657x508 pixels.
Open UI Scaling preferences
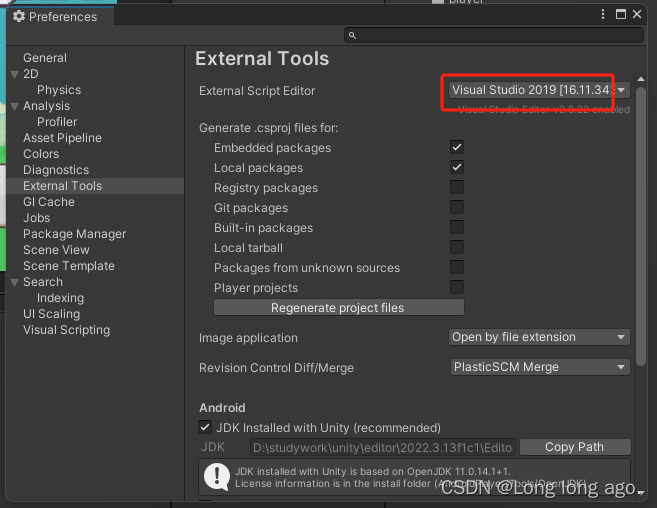pyautogui.click(x=52, y=314)
